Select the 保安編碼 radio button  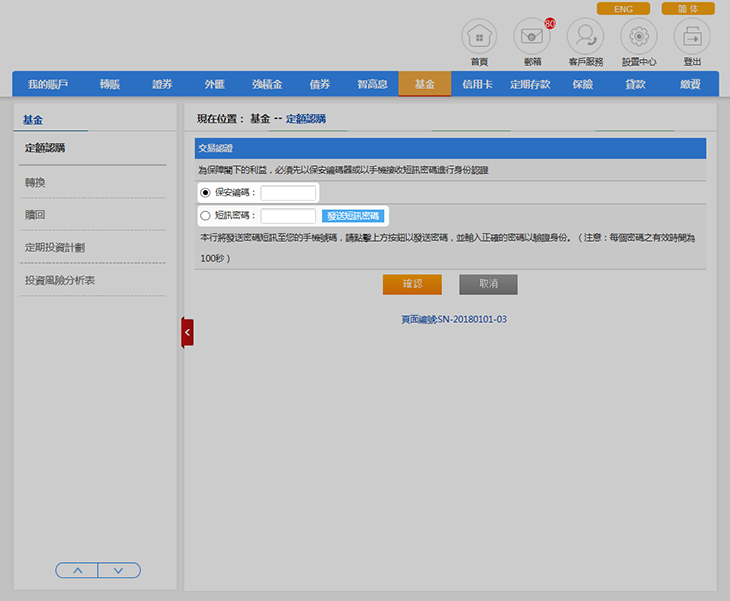pyautogui.click(x=205, y=192)
